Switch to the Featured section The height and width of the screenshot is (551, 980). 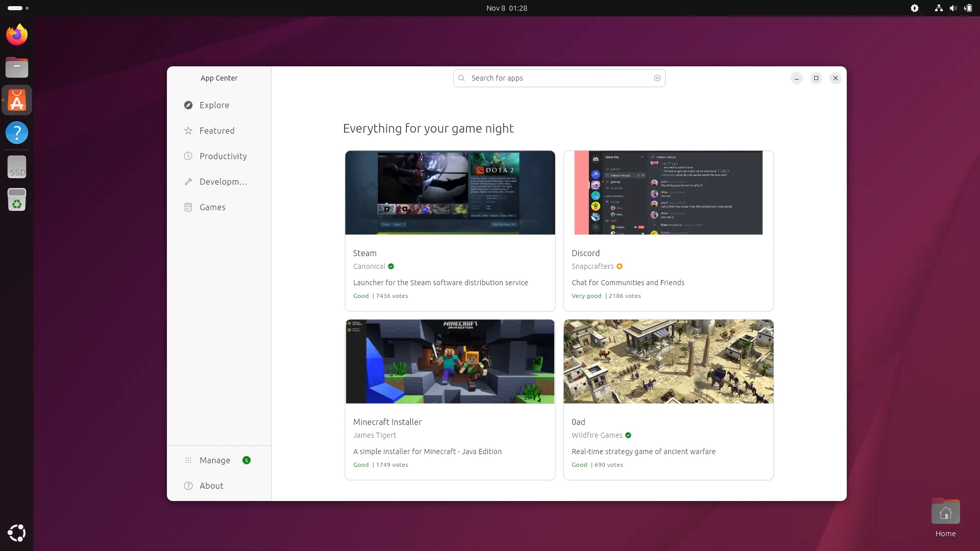click(217, 131)
